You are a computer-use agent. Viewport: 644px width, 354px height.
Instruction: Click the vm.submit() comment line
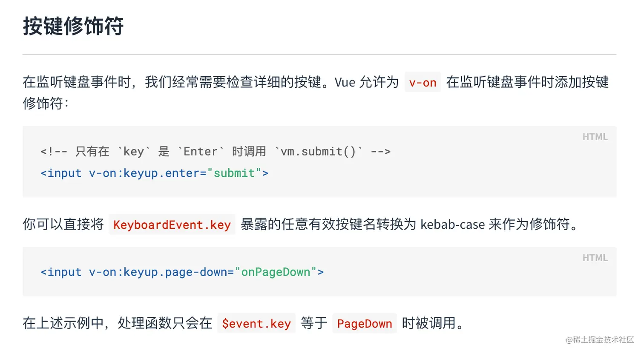(x=215, y=152)
